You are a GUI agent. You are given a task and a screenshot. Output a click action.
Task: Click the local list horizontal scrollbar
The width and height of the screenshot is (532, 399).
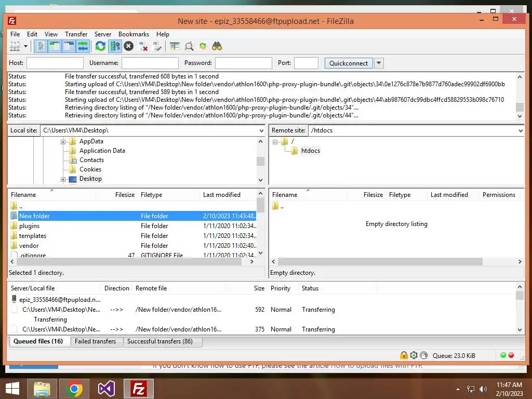[129, 262]
